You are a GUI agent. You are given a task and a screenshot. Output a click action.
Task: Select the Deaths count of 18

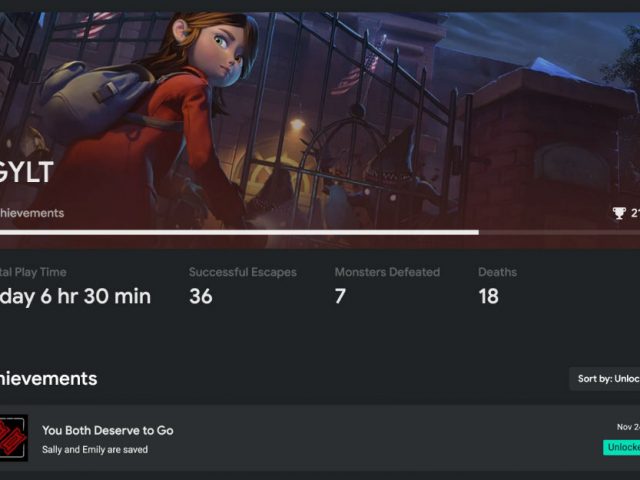pyautogui.click(x=488, y=296)
